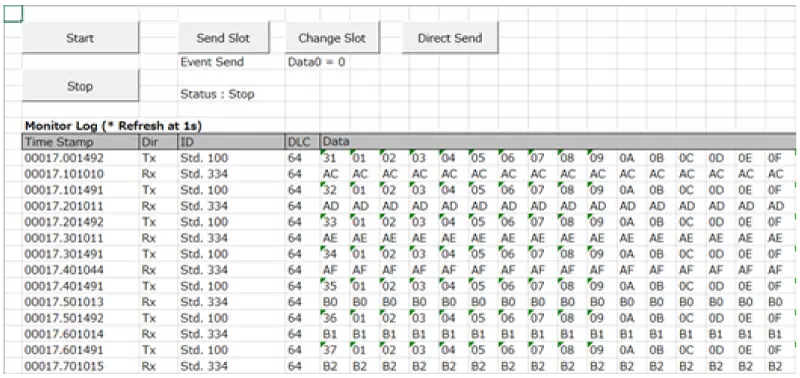Select timestamp cell 00017.401491
Image resolution: width=800 pixels, height=378 pixels.
tap(81, 286)
